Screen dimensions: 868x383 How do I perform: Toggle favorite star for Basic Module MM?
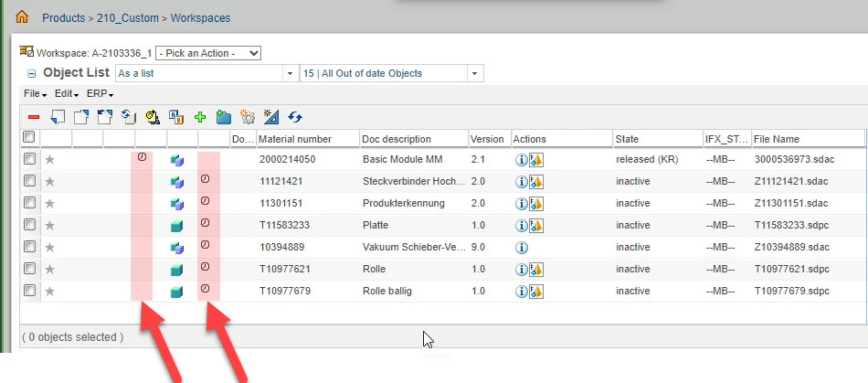tap(50, 160)
